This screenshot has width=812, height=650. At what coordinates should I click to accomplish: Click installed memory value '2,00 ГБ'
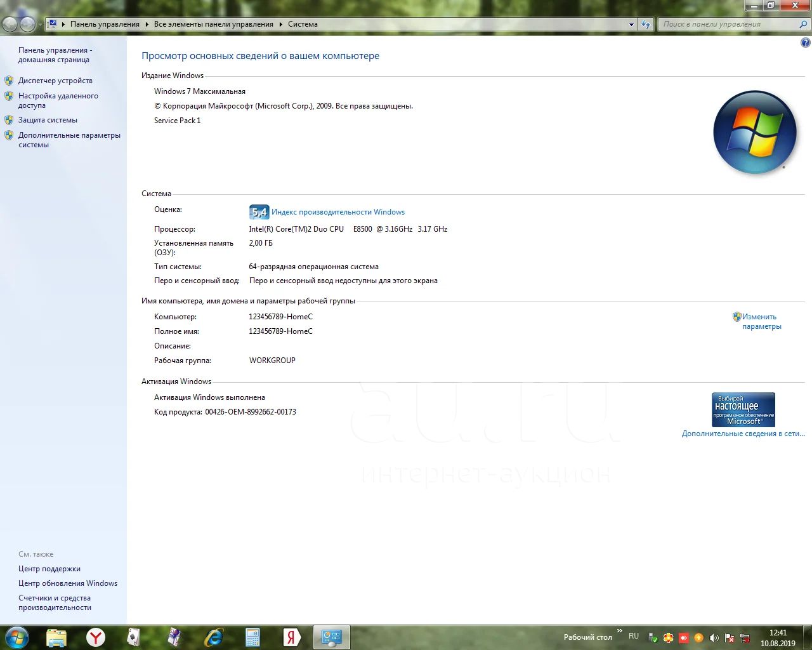point(261,243)
